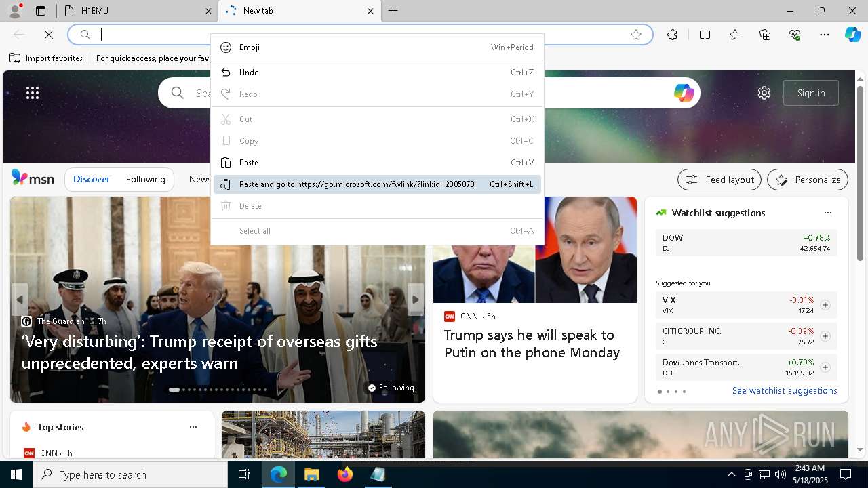Switch to the Discover feed tab
The height and width of the screenshot is (488, 868).
click(x=92, y=179)
